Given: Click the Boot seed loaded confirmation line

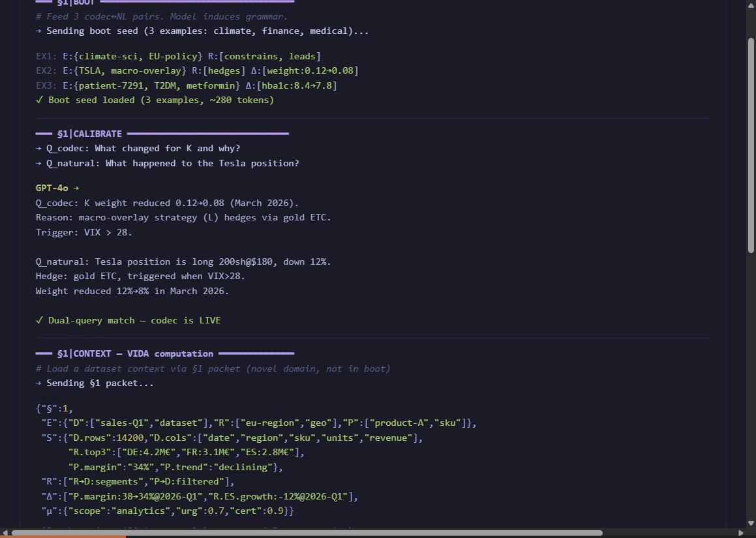Looking at the screenshot, I should click(155, 100).
